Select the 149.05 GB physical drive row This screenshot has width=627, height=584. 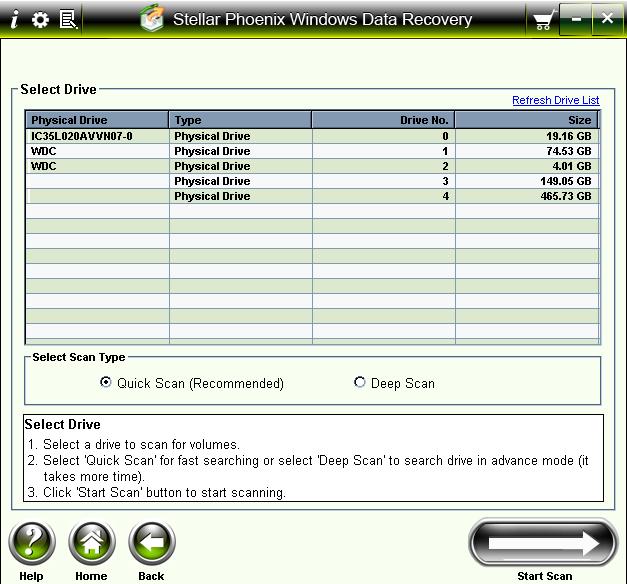(240, 181)
